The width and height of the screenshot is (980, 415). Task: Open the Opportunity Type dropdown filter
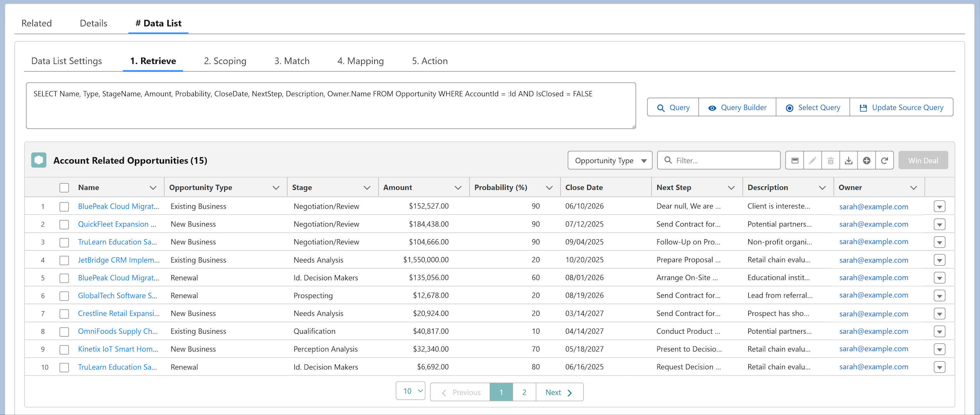(x=610, y=160)
